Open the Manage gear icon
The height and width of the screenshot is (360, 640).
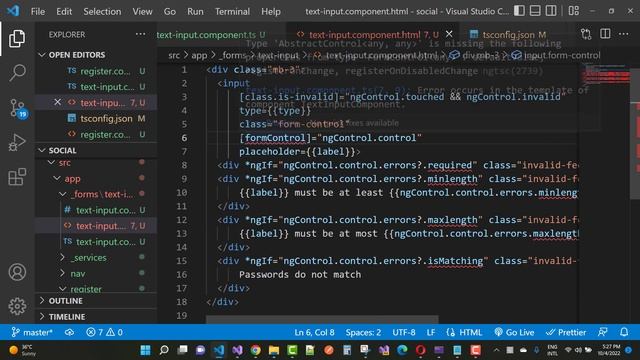click(17, 306)
